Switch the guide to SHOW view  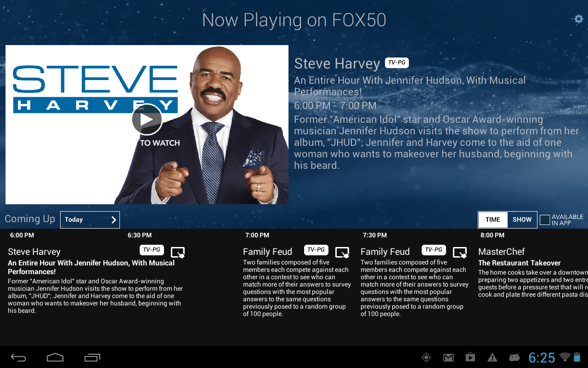pos(522,220)
